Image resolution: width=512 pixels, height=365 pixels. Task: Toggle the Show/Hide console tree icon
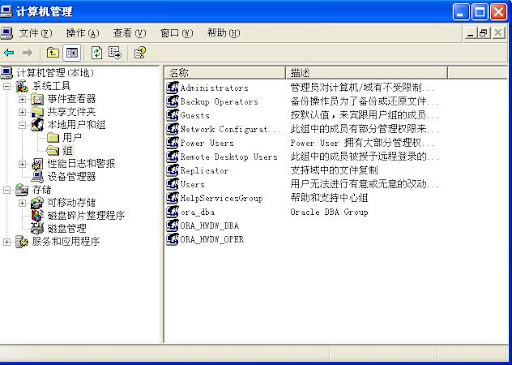click(72, 53)
